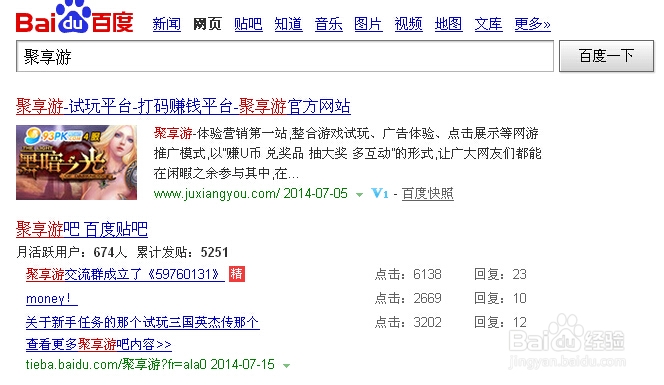Click 点击：2669 count text
This screenshot has width=664, height=385.
(x=408, y=299)
